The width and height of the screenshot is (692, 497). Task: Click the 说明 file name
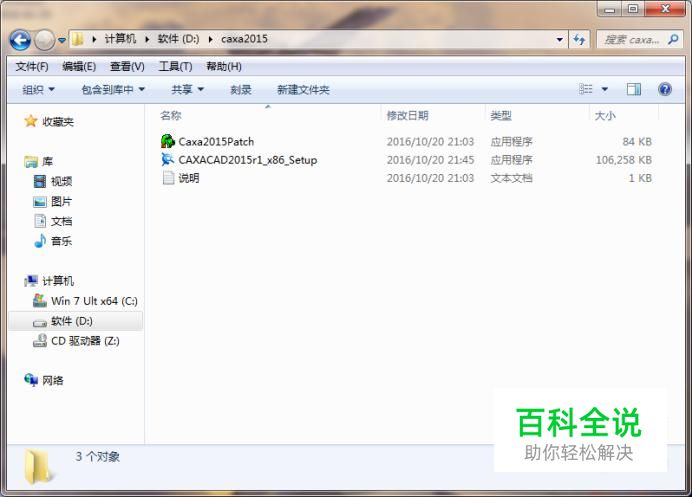pos(189,178)
